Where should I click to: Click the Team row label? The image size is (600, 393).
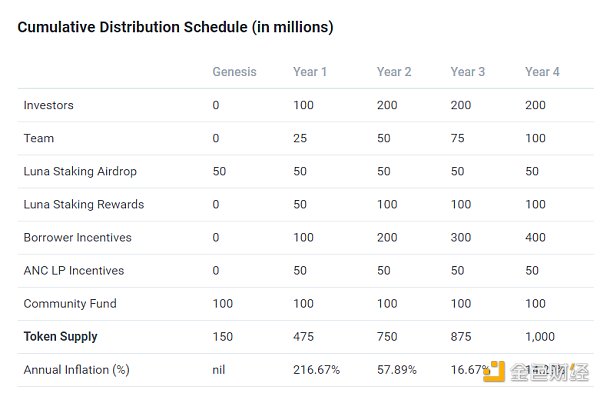click(x=39, y=138)
